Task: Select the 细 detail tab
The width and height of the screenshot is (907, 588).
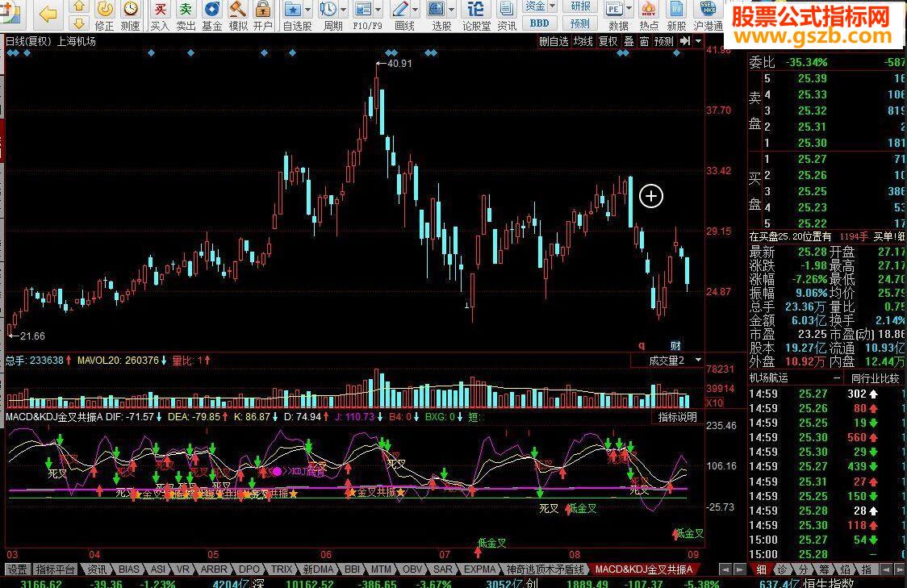Action: click(x=762, y=569)
